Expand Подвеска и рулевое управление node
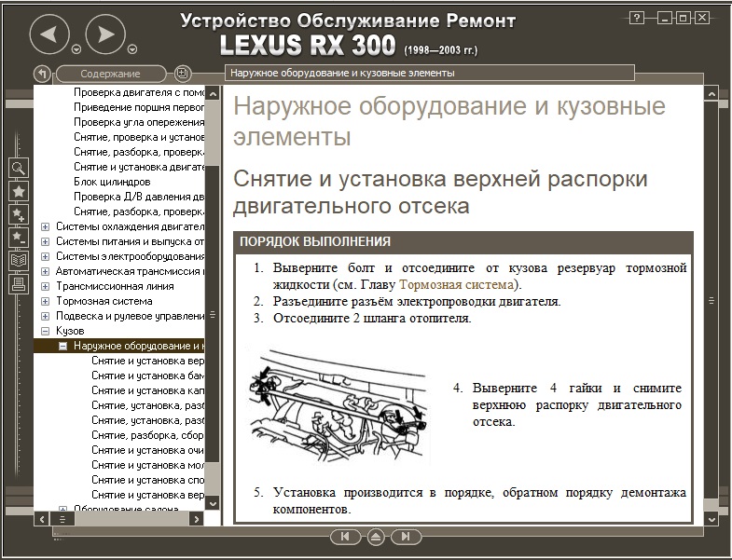The height and width of the screenshot is (560, 732). coord(46,317)
